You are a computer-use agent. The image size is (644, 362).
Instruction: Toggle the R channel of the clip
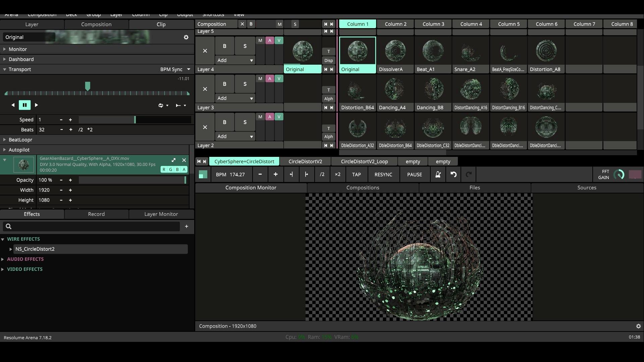[164, 170]
